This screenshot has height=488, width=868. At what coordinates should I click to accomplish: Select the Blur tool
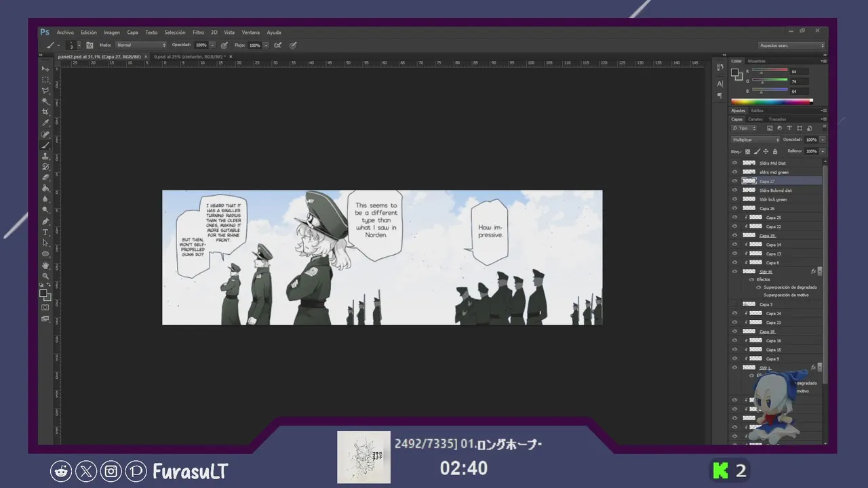[45, 199]
